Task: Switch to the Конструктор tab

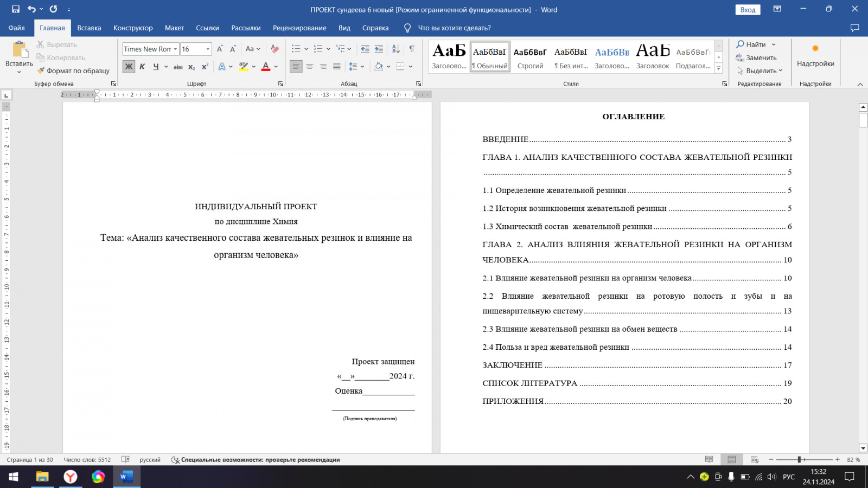Action: coord(133,28)
